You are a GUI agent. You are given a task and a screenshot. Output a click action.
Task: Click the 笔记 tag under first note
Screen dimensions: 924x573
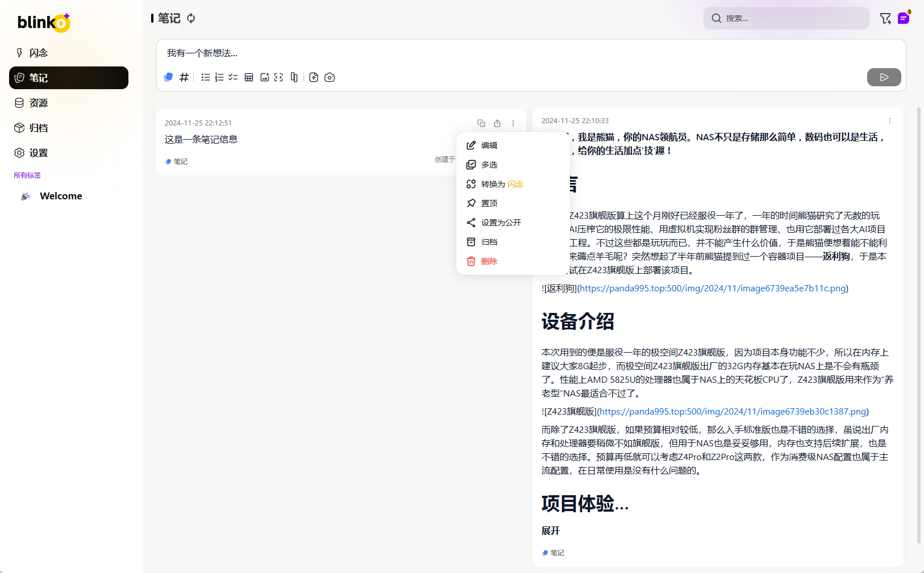click(x=176, y=162)
